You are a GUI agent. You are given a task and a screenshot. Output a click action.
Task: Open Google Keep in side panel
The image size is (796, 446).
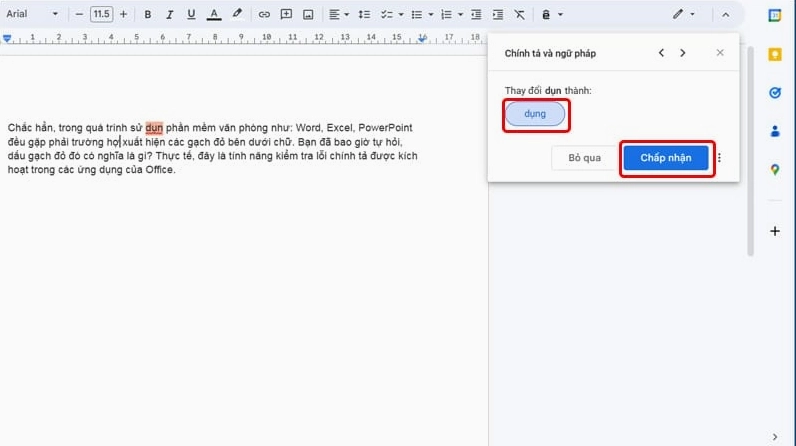775,54
